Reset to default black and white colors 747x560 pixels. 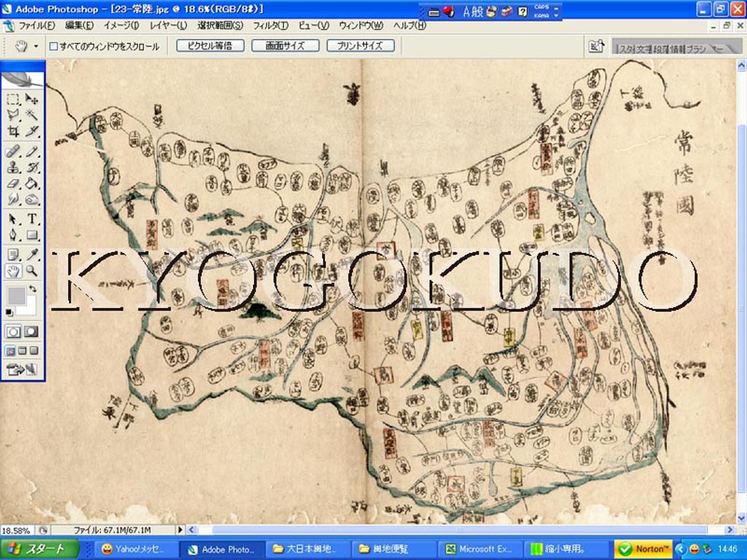[x=9, y=312]
